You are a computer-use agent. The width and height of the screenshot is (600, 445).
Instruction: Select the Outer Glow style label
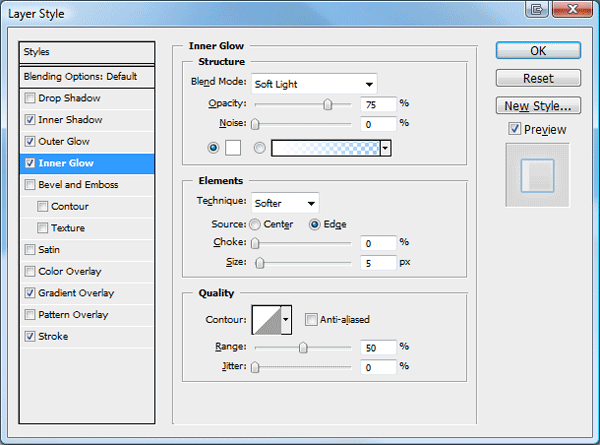click(x=64, y=142)
